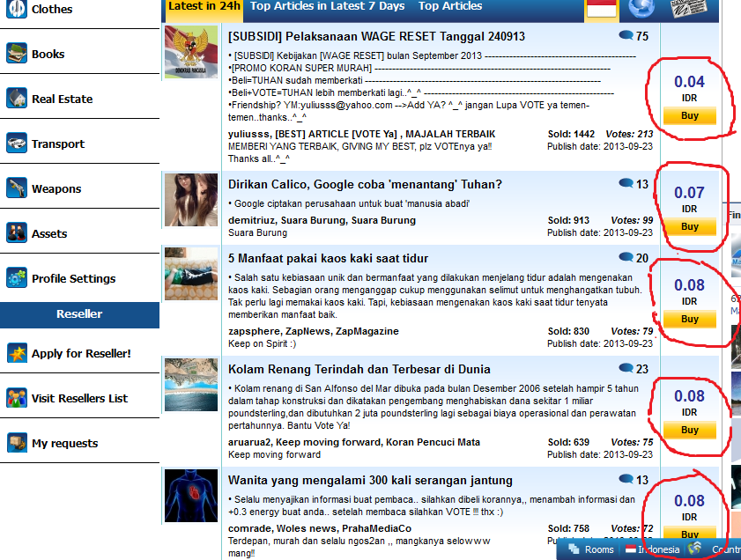741x560 pixels.
Task: Click the Transport car icon
Action: click(x=17, y=144)
